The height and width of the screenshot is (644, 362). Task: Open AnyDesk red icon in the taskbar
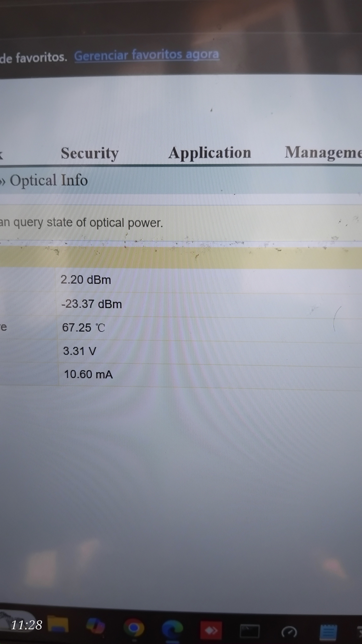click(x=211, y=630)
